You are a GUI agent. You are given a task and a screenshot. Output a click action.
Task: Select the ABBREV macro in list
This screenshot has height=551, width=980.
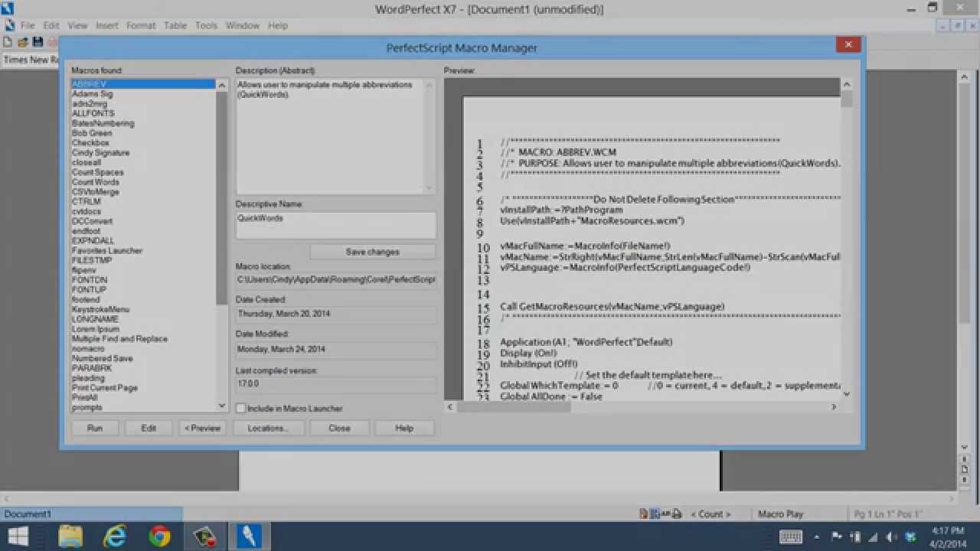tap(143, 84)
